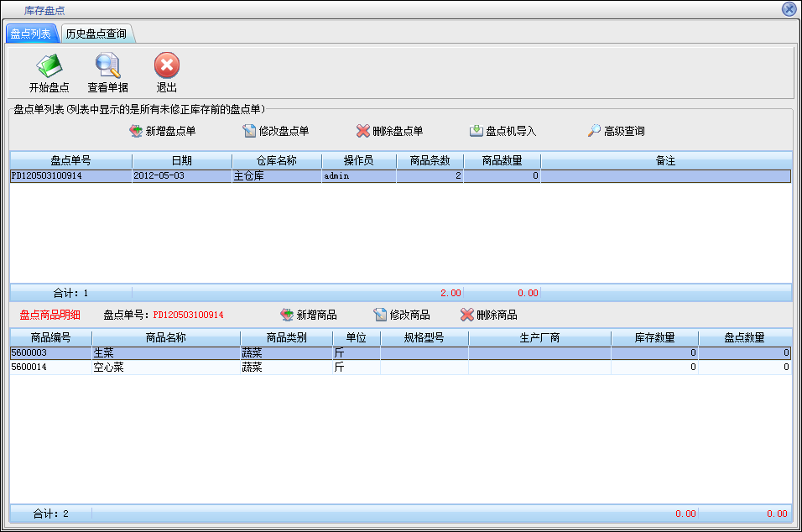Click 删除商品 to delete product
802x532 pixels.
point(489,315)
